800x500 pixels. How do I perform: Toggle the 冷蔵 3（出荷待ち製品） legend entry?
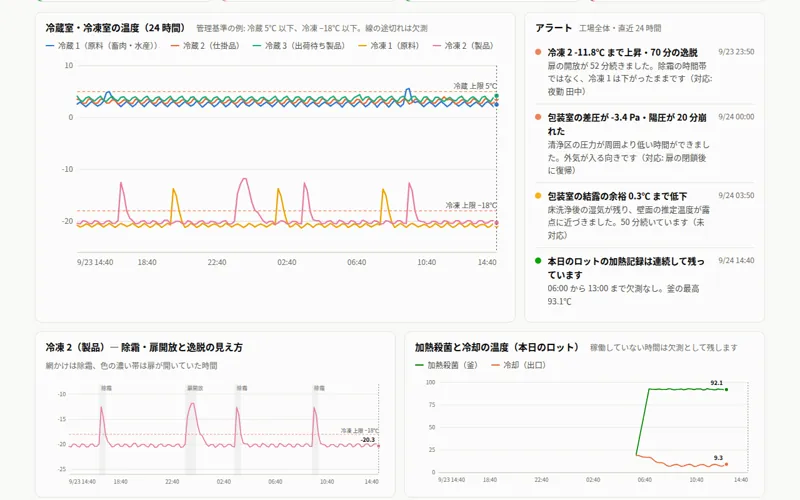(299, 45)
